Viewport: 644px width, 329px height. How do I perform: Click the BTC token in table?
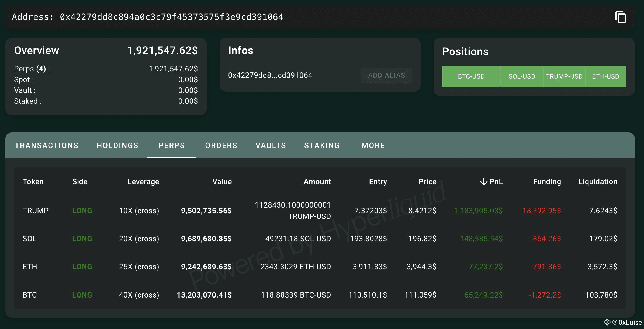[30, 295]
